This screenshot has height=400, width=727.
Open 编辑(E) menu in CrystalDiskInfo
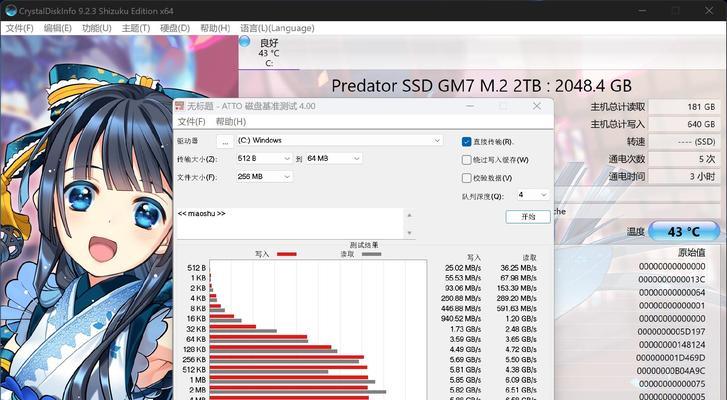click(57, 28)
